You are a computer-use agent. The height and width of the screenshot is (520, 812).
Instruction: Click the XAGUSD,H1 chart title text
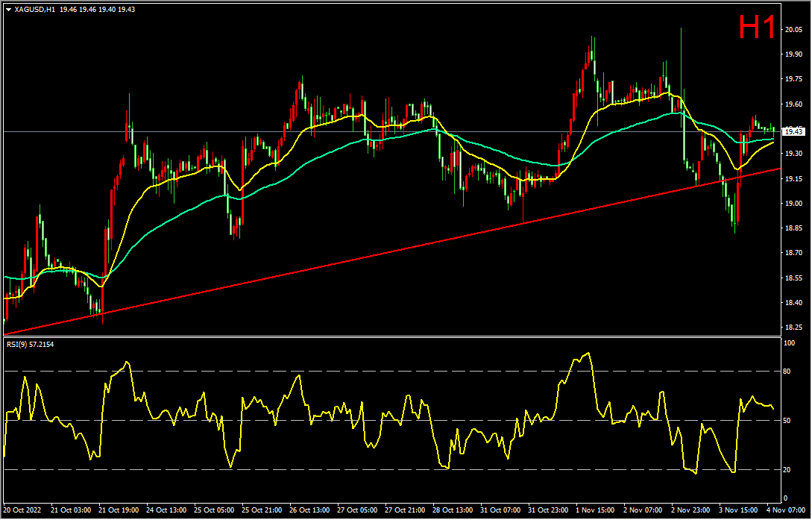point(36,9)
